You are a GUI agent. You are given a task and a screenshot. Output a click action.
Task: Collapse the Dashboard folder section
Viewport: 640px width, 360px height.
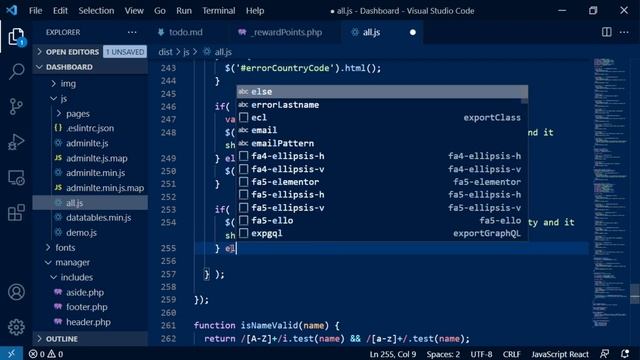tap(90, 67)
